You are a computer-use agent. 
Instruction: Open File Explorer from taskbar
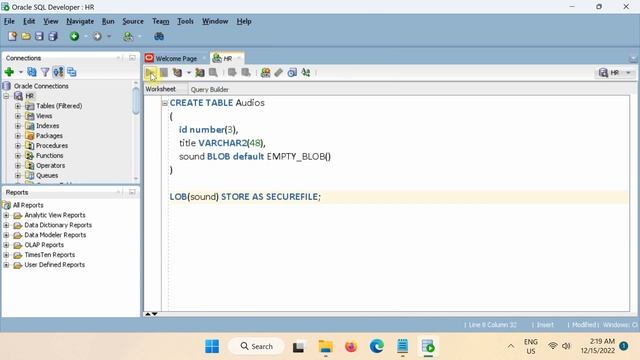click(x=325, y=347)
